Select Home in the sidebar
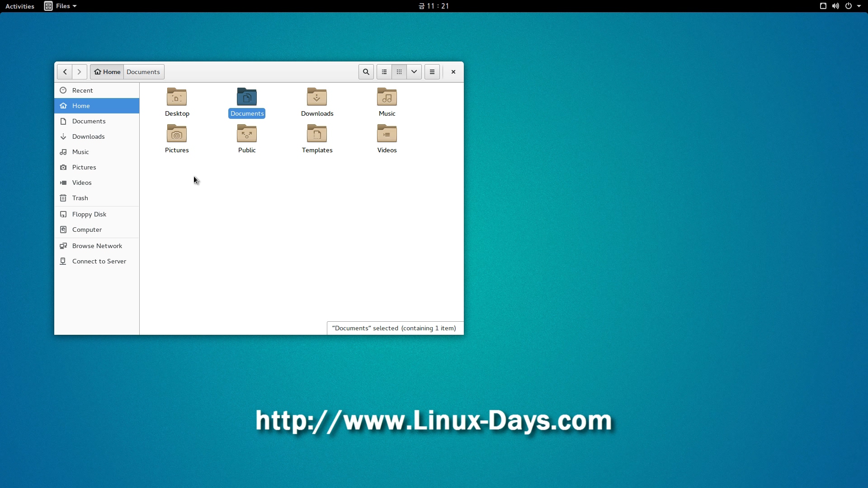The image size is (868, 488). point(97,106)
